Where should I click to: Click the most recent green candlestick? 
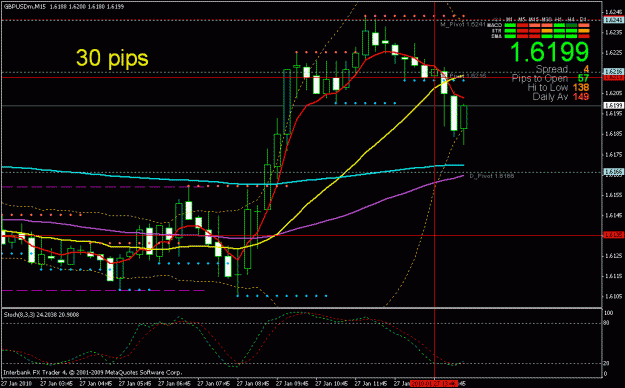tap(464, 117)
